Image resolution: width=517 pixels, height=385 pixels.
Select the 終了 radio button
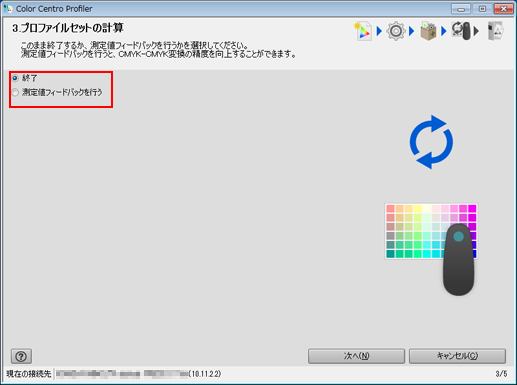pos(15,78)
